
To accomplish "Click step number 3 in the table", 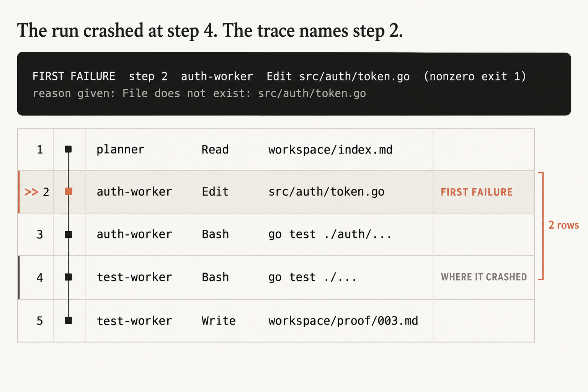I will (40, 235).
